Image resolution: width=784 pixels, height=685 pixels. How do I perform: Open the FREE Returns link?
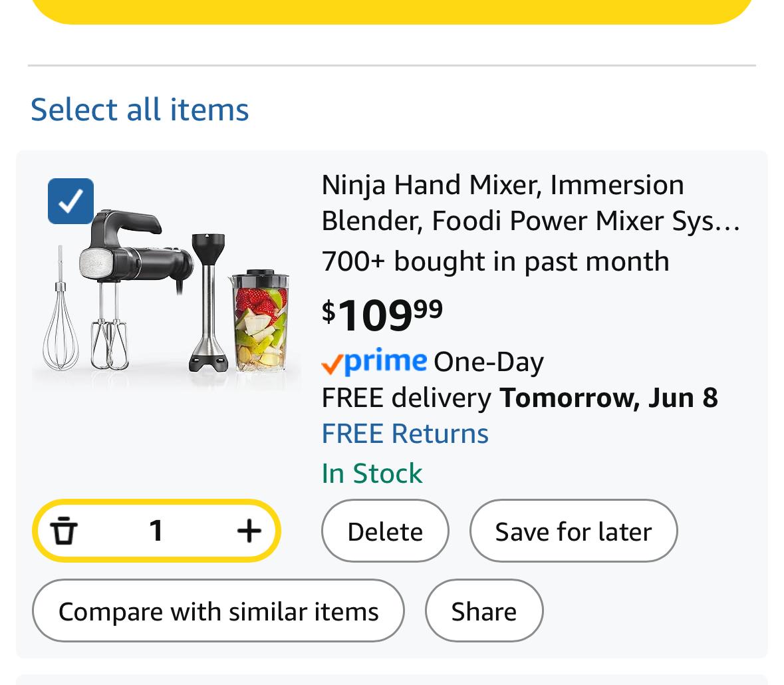(x=405, y=434)
